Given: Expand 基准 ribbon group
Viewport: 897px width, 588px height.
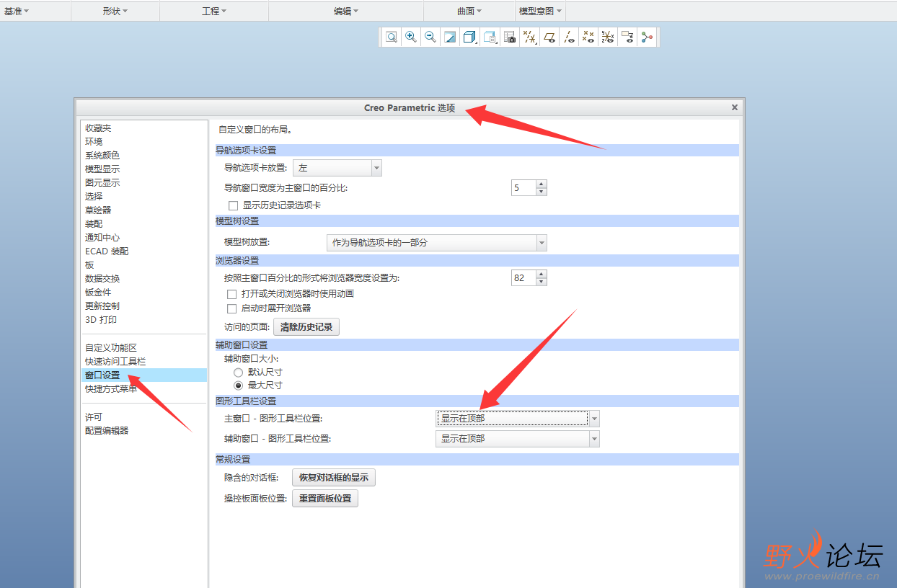Looking at the screenshot, I should coord(17,11).
